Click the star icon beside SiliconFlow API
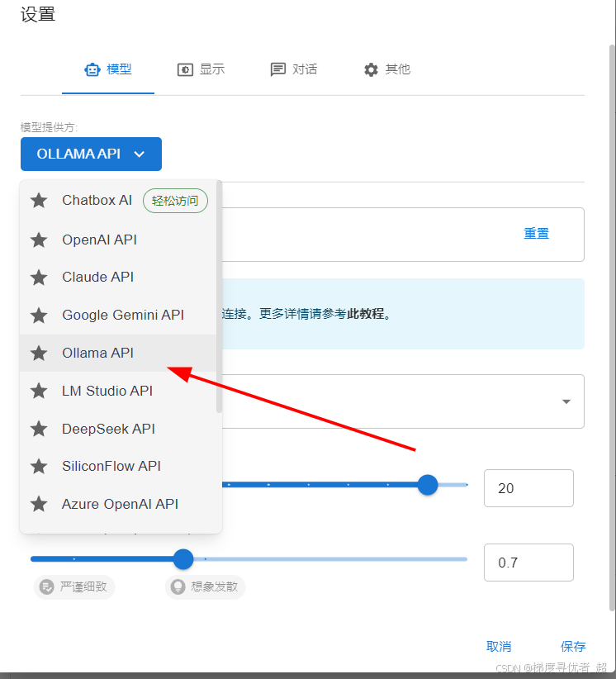The height and width of the screenshot is (679, 616). 39,467
